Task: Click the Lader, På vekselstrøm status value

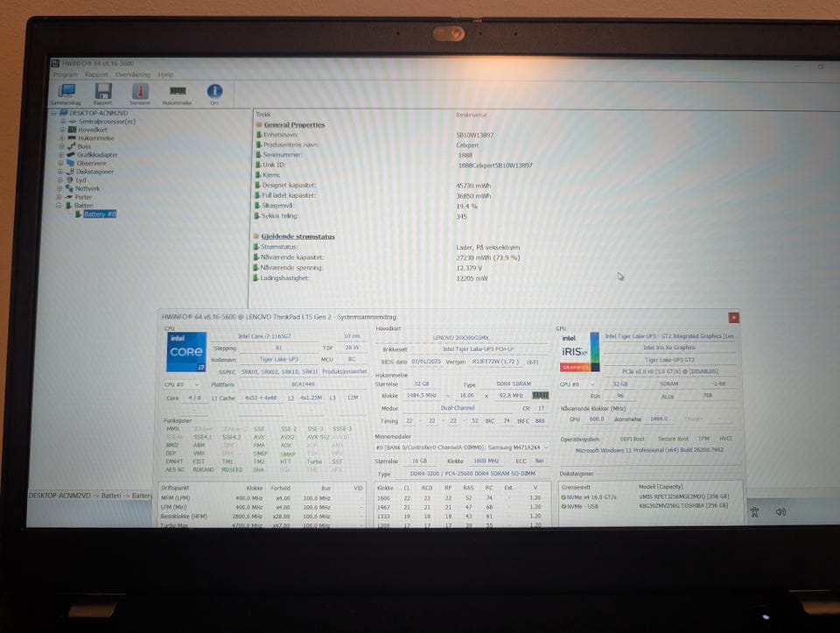Action: pos(488,248)
